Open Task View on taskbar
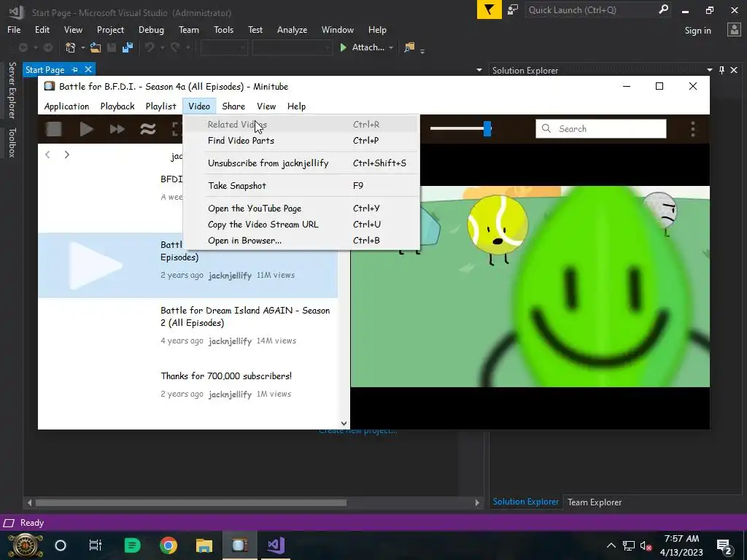The width and height of the screenshot is (747, 560). [x=96, y=545]
